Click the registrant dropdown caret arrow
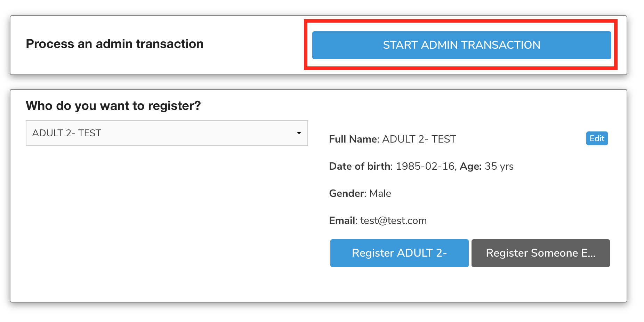 [x=299, y=133]
